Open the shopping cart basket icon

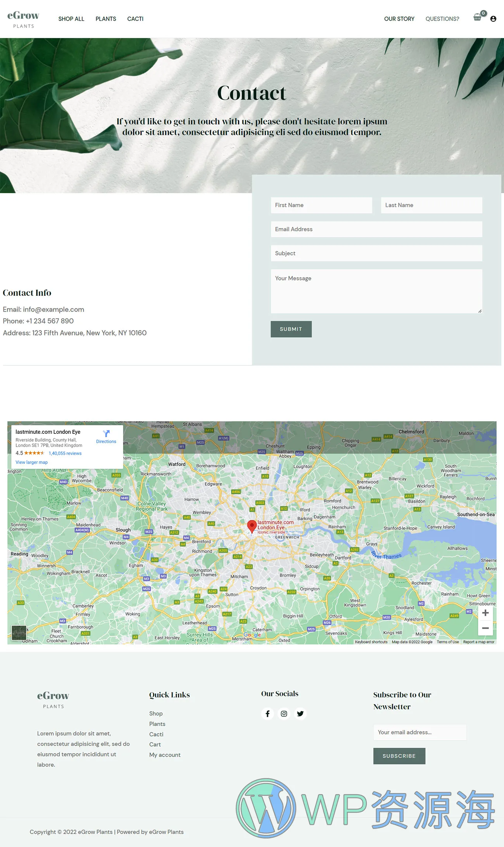tap(477, 17)
